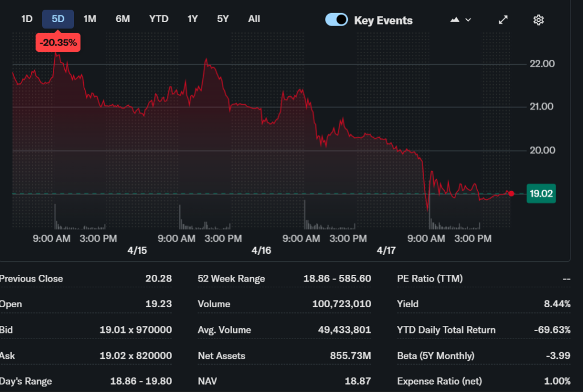The height and width of the screenshot is (392, 583).
Task: Switch to 6M time range
Action: (x=122, y=19)
